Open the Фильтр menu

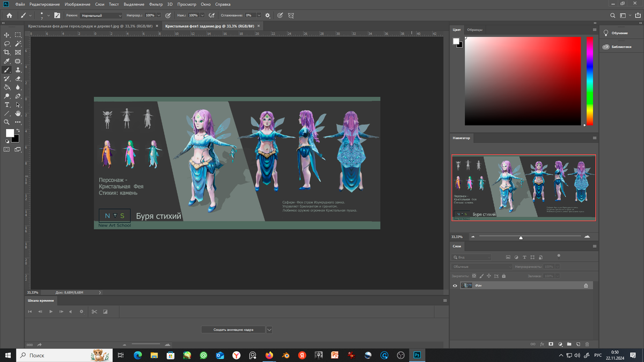click(156, 4)
